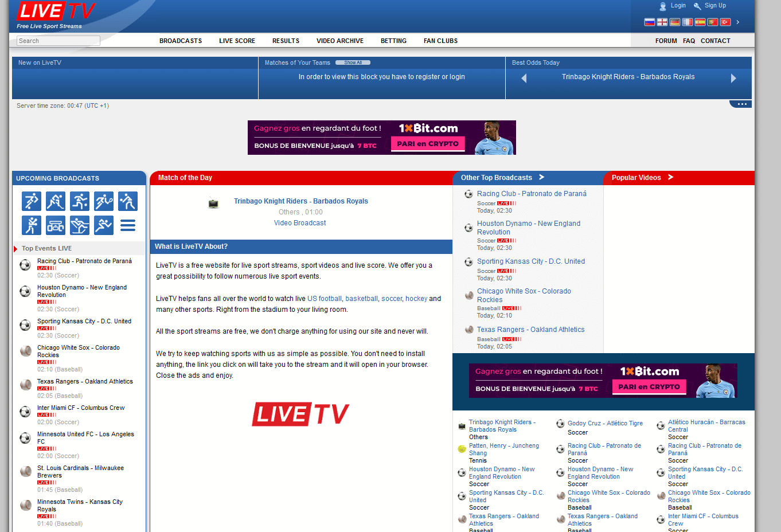Image resolution: width=781 pixels, height=532 pixels.
Task: Click the hockey text link
Action: point(416,299)
